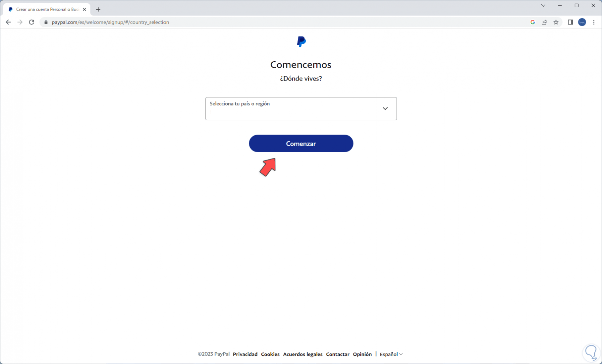Close the Crear una cuenta tab
This screenshot has height=364, width=602.
pyautogui.click(x=84, y=9)
